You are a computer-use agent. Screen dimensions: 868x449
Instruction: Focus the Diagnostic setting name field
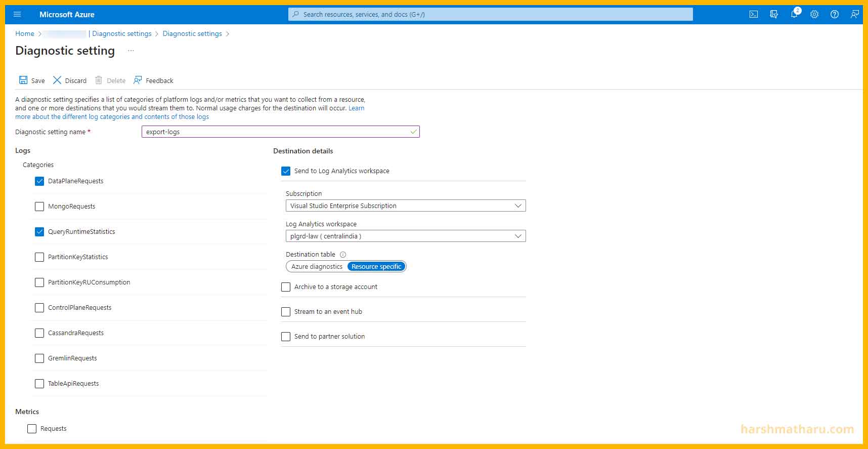pos(281,132)
